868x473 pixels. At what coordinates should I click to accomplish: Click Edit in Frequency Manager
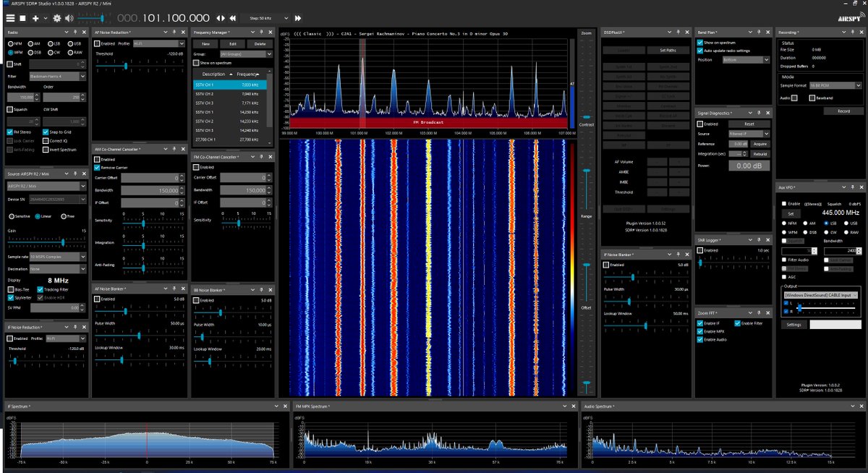coord(233,43)
